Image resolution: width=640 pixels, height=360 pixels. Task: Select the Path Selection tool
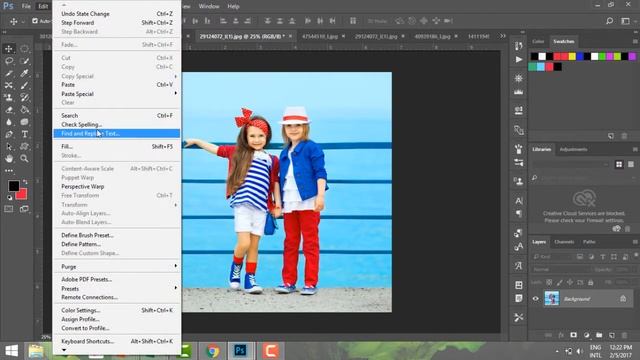coord(9,147)
